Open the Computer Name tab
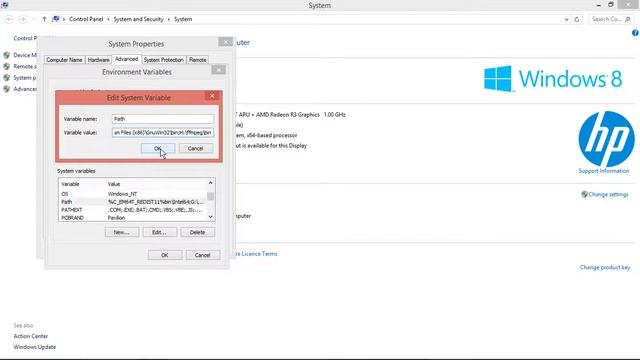The image size is (640, 360). pyautogui.click(x=64, y=60)
